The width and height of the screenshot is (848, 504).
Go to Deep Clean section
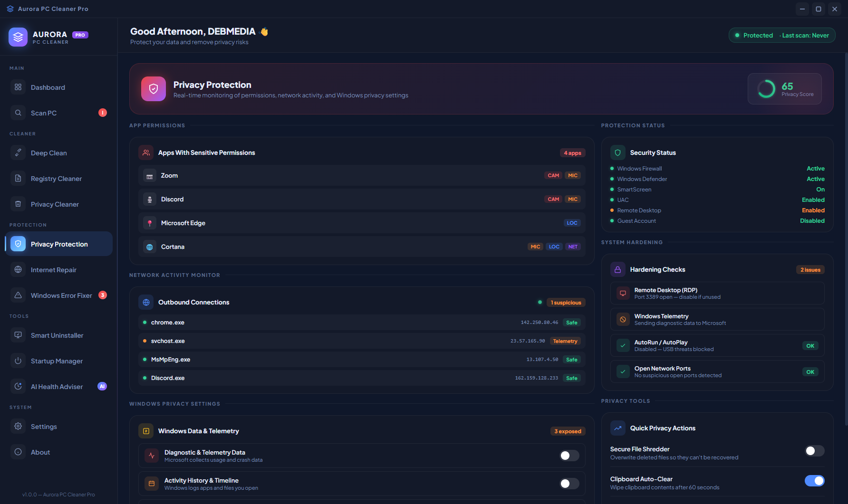pos(59,153)
